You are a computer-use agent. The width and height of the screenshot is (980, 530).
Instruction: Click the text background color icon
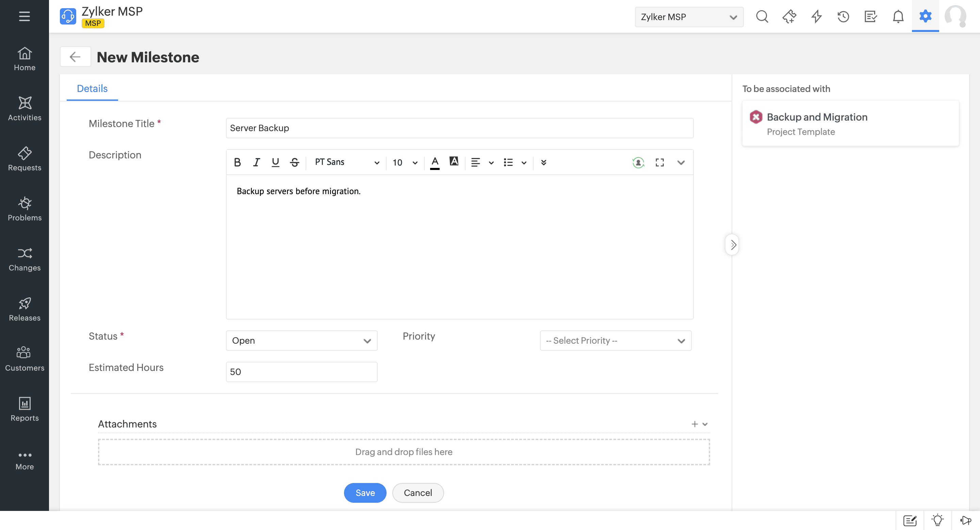coord(454,162)
